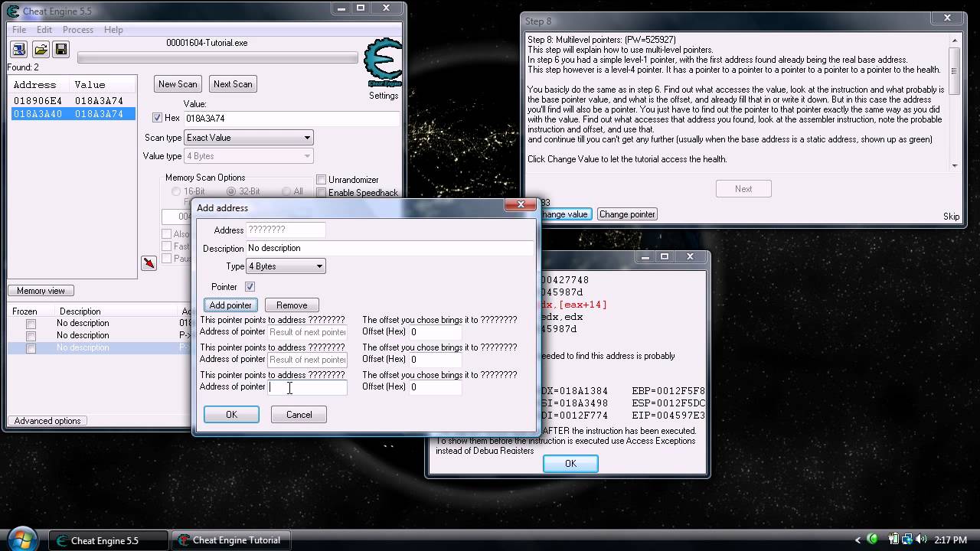
Task: Click the 00001604-Tutorial.exe process label
Action: [207, 43]
